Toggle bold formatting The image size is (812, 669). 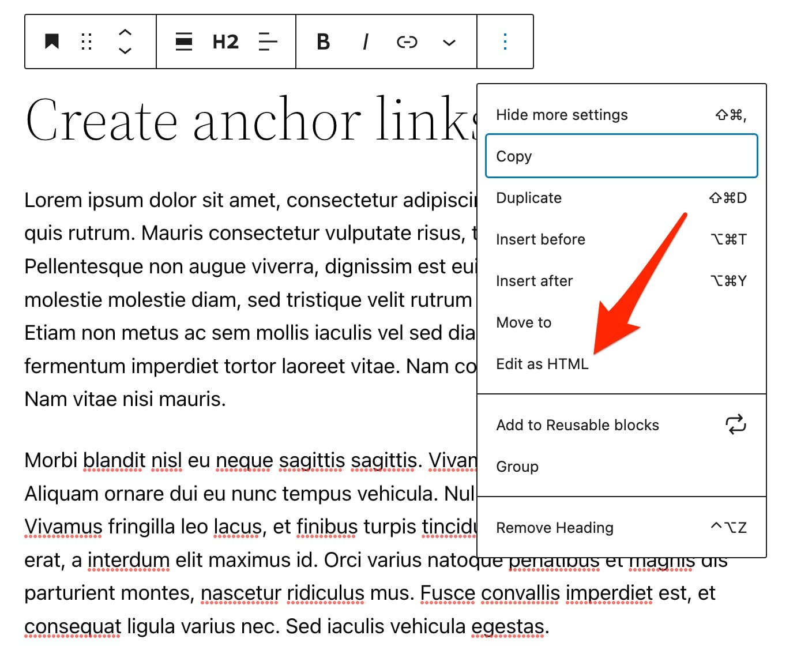(x=324, y=42)
